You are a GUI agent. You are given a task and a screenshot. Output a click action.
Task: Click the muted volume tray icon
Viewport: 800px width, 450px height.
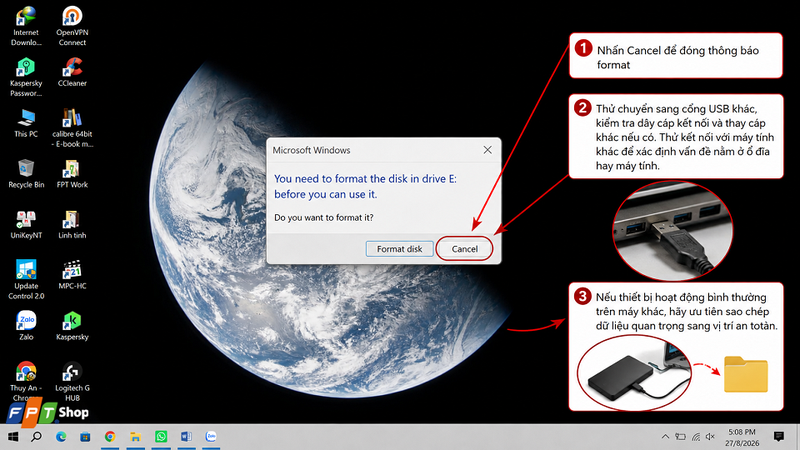[x=710, y=437]
